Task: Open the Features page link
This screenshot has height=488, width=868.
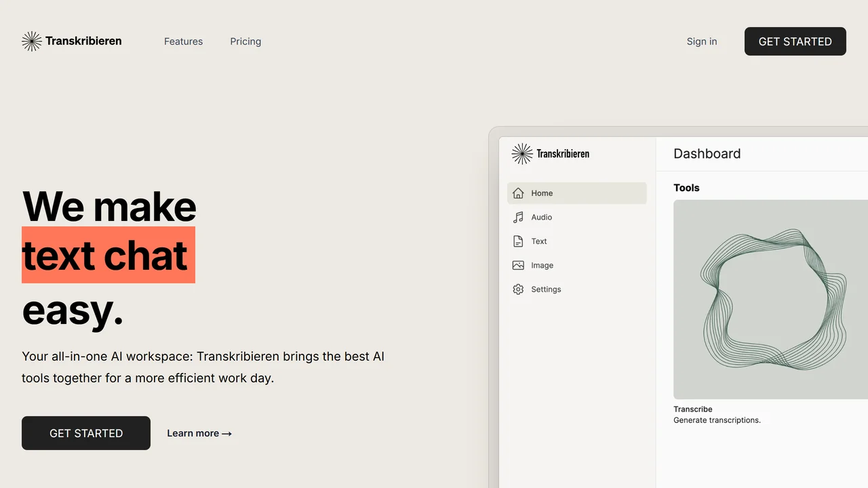Action: coord(183,41)
